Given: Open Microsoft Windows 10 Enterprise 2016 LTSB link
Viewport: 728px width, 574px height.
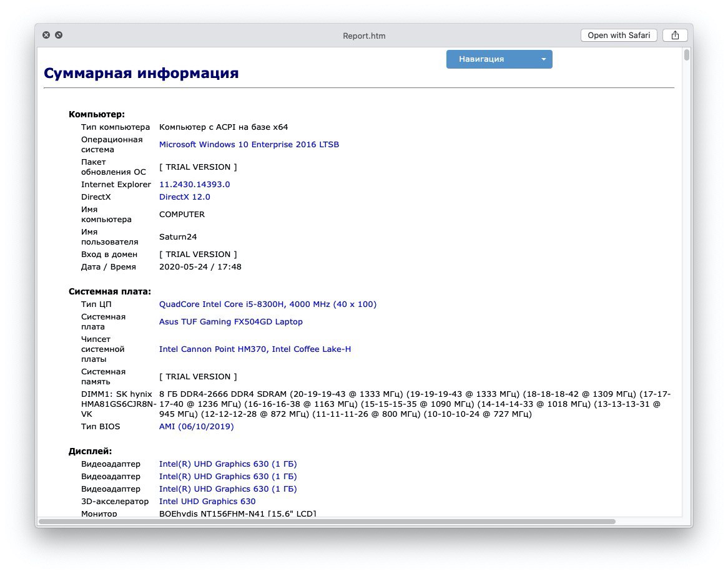Looking at the screenshot, I should (249, 144).
